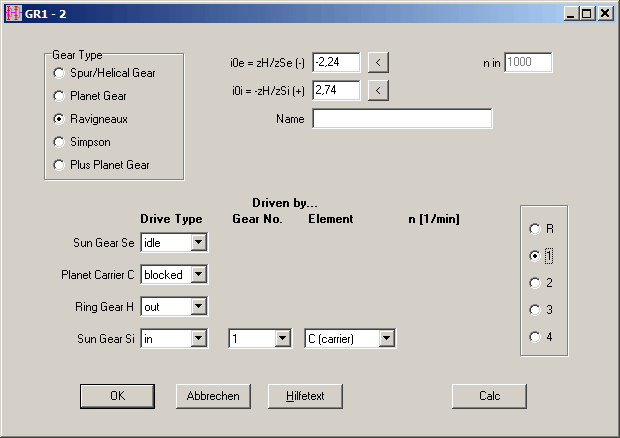Click the '<' button beside i0i field
This screenshot has width=620, height=438.
point(378,91)
